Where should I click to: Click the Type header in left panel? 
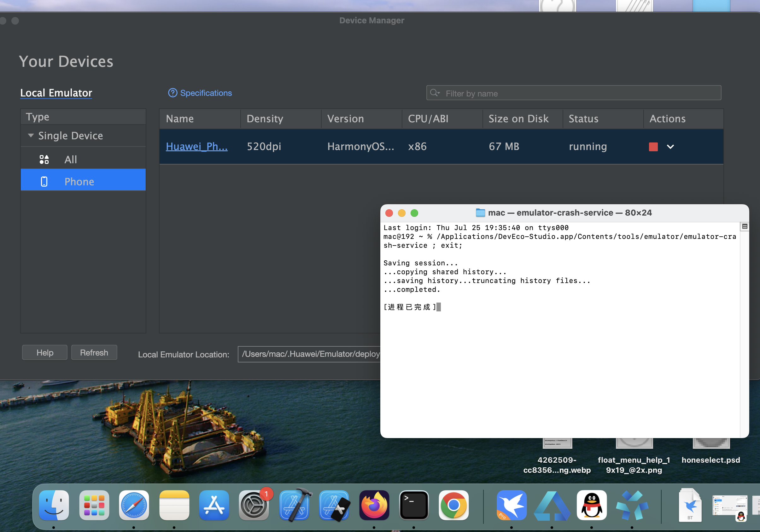point(83,117)
